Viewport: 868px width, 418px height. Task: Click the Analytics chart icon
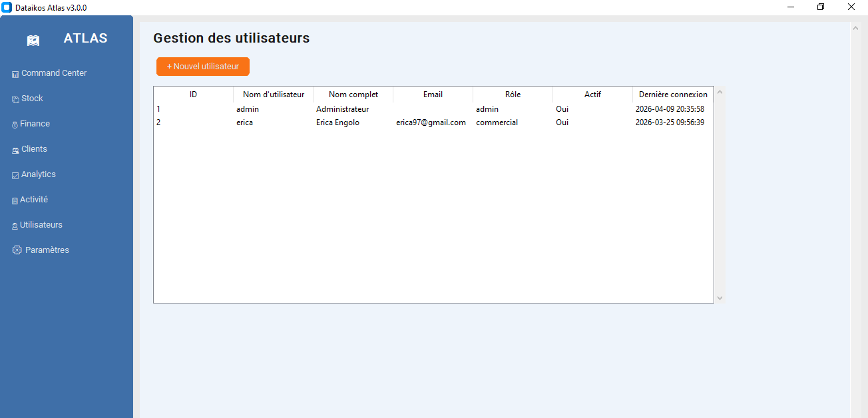(15, 175)
